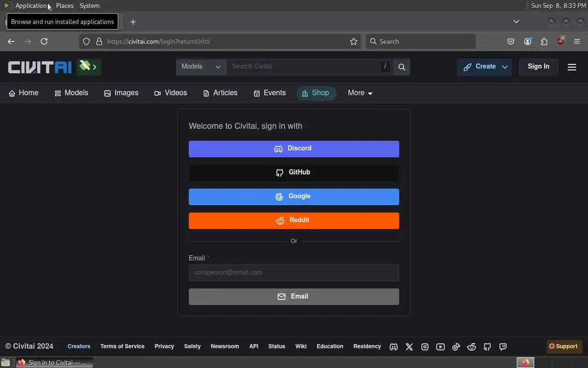Focus the Search Civitai input field

(303, 67)
